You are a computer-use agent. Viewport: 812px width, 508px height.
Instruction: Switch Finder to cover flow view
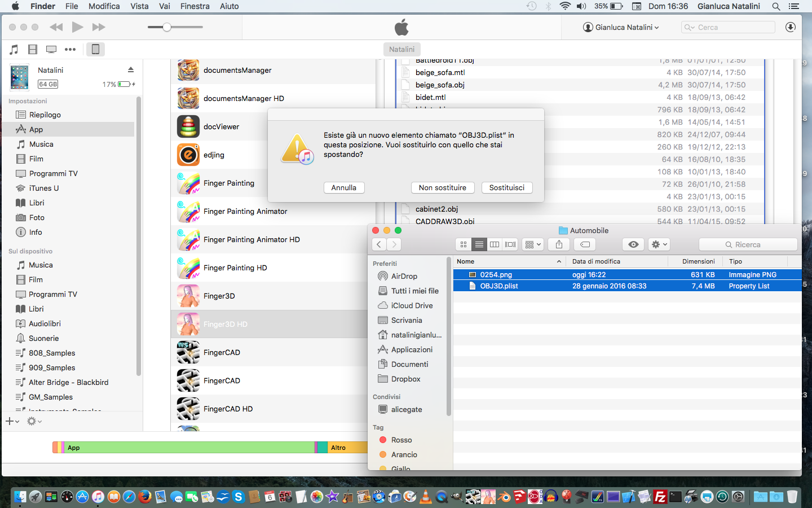(x=510, y=244)
